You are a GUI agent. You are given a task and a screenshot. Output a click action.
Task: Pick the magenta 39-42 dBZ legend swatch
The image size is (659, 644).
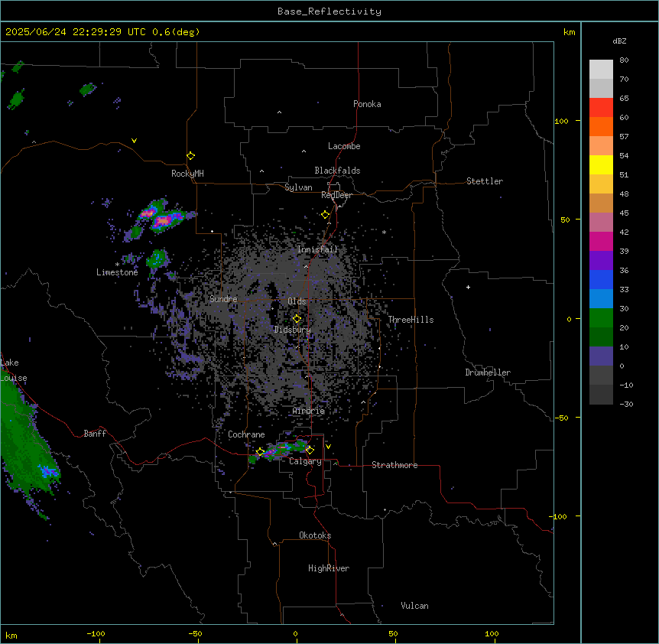pyautogui.click(x=601, y=241)
